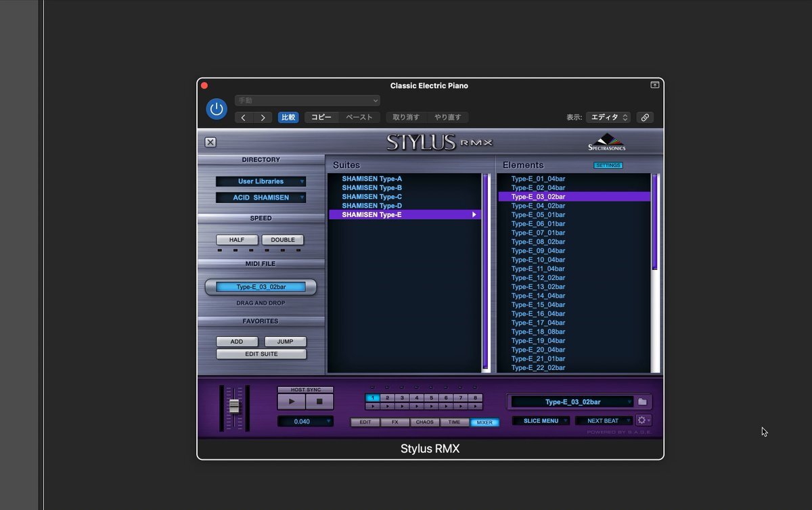Select part 3
Screen dimensions: 812x510
(x=402, y=398)
